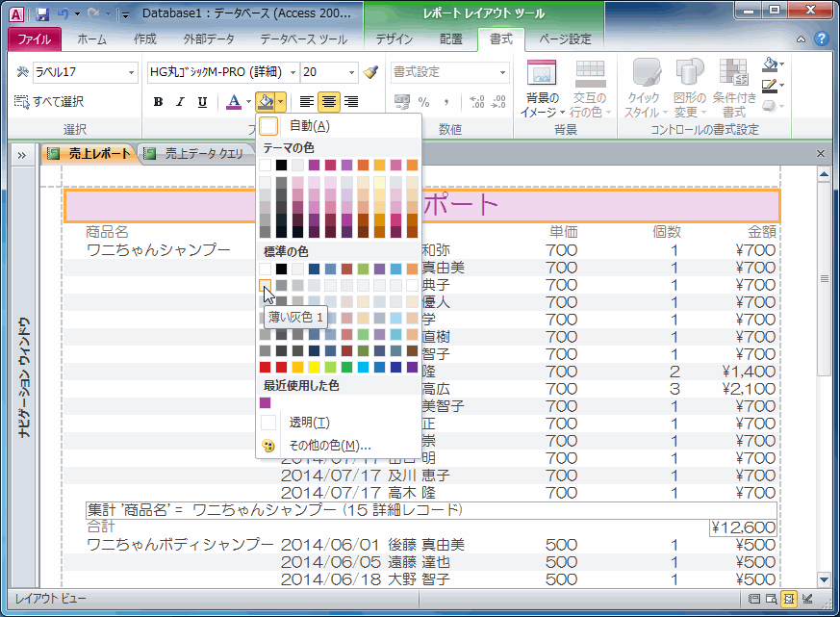This screenshot has width=840, height=617.
Task: Expand the font size dropdown showing 20
Action: [353, 72]
